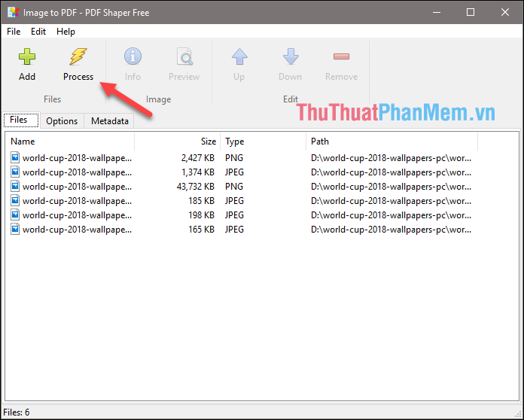Sort list by Path column header
The width and height of the screenshot is (524, 420).
tap(392, 142)
